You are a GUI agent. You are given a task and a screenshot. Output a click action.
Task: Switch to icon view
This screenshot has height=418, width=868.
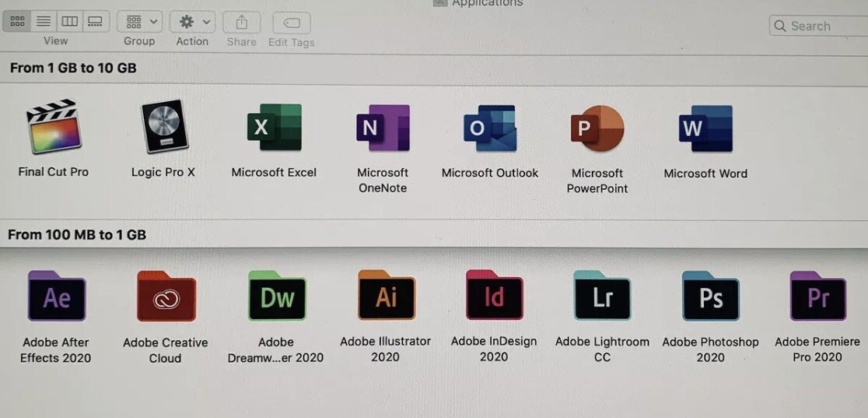(x=18, y=21)
